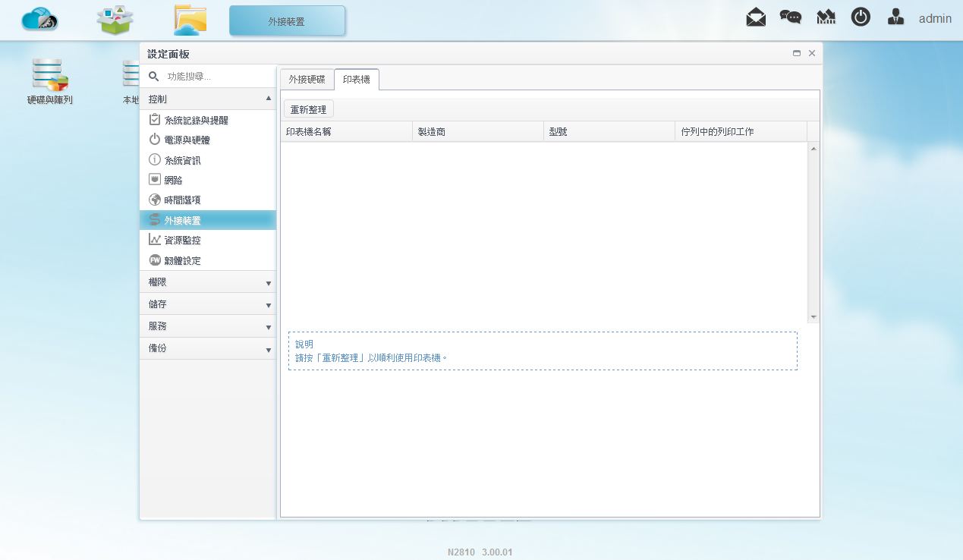Click the 說明 hint text
This screenshot has width=963, height=560.
point(371,357)
